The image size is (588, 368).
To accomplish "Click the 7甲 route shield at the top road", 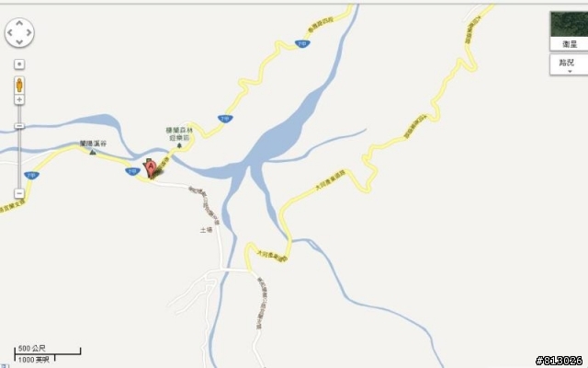I will click(x=302, y=44).
